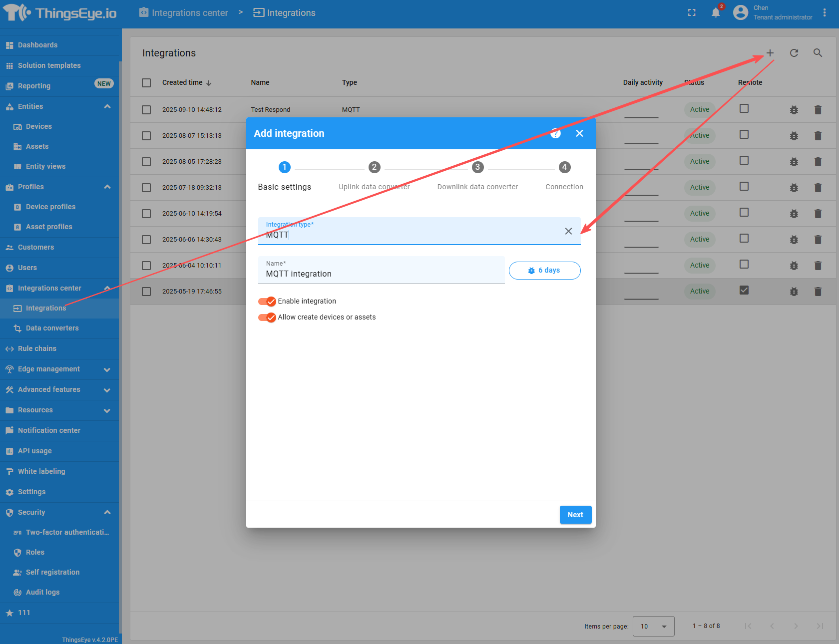
Task: Click the 6 days debug button
Action: (x=544, y=270)
